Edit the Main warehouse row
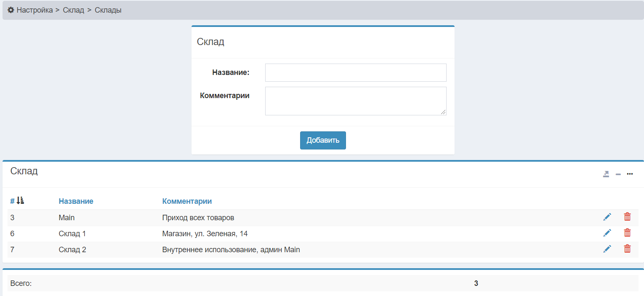 (607, 217)
